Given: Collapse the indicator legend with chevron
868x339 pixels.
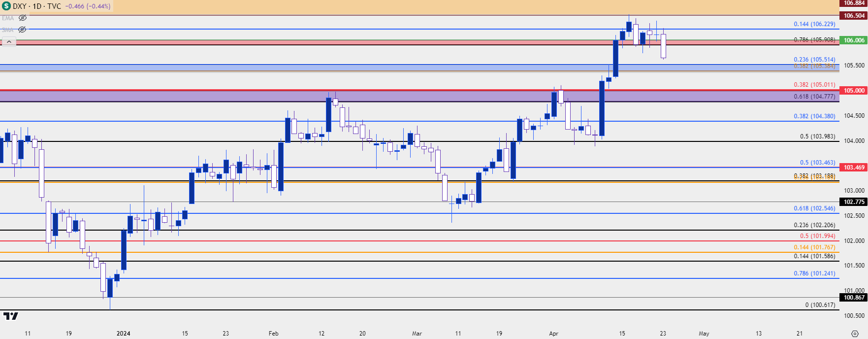Looking at the screenshot, I should point(9,42).
